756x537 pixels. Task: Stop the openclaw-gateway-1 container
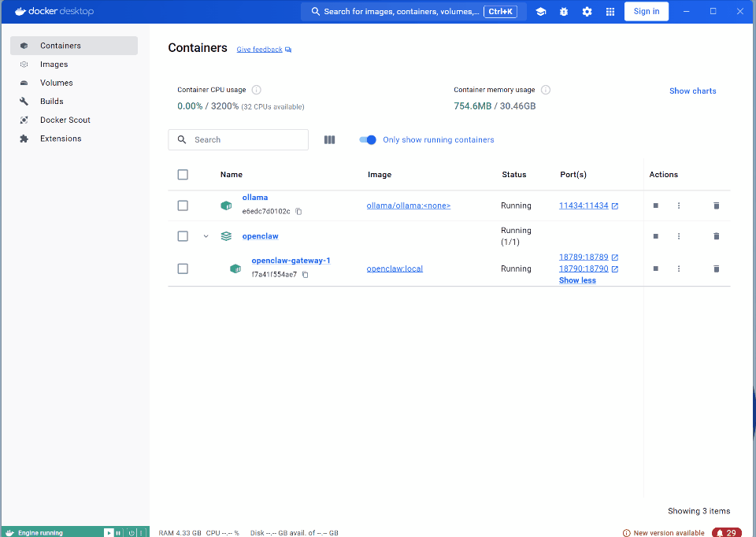point(656,268)
